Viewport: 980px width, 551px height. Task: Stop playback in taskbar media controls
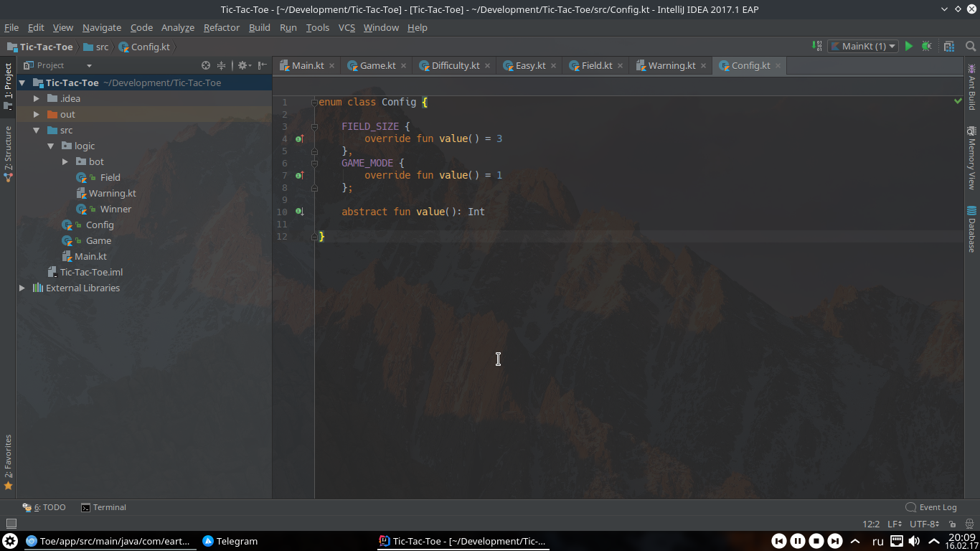[x=816, y=541]
